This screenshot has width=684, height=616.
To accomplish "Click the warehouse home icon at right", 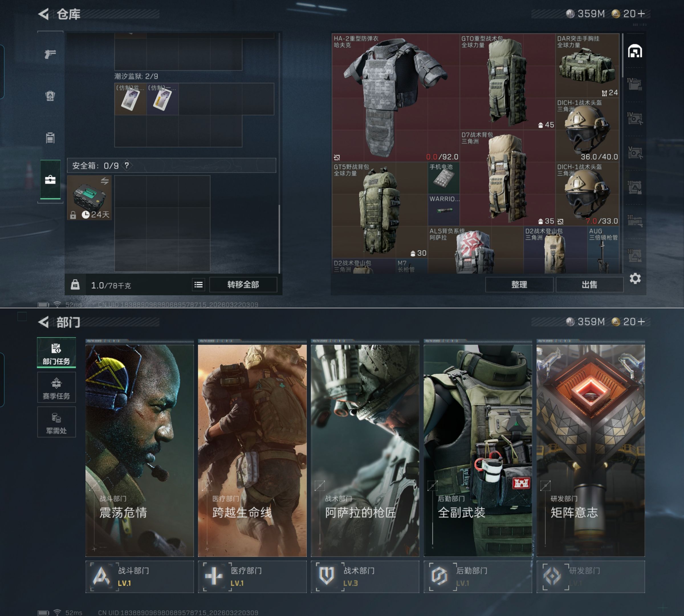I will [635, 51].
